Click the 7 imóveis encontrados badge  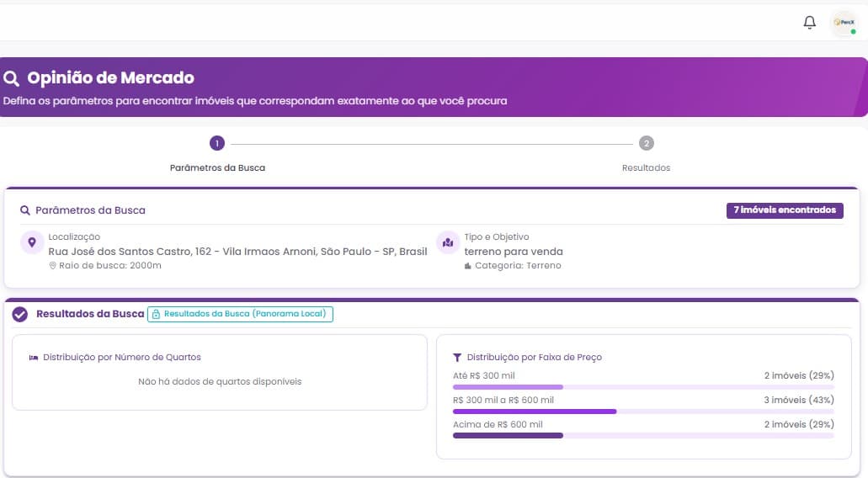785,210
